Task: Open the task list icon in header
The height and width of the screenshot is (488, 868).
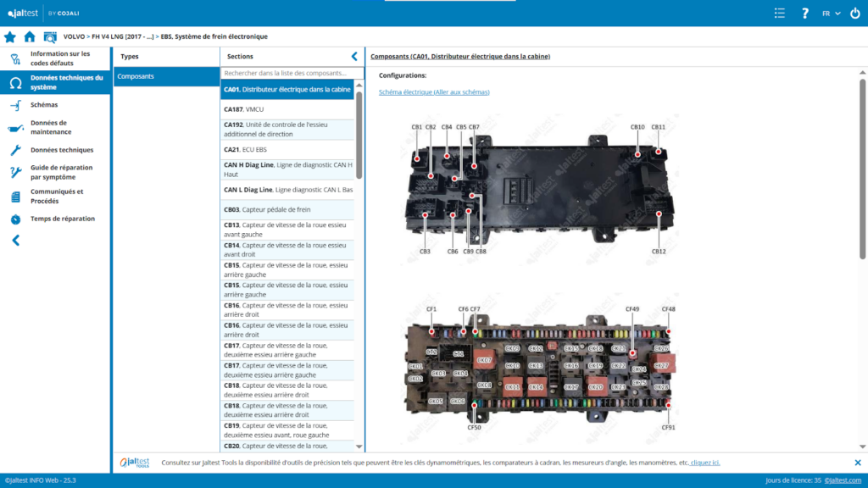Action: (780, 14)
